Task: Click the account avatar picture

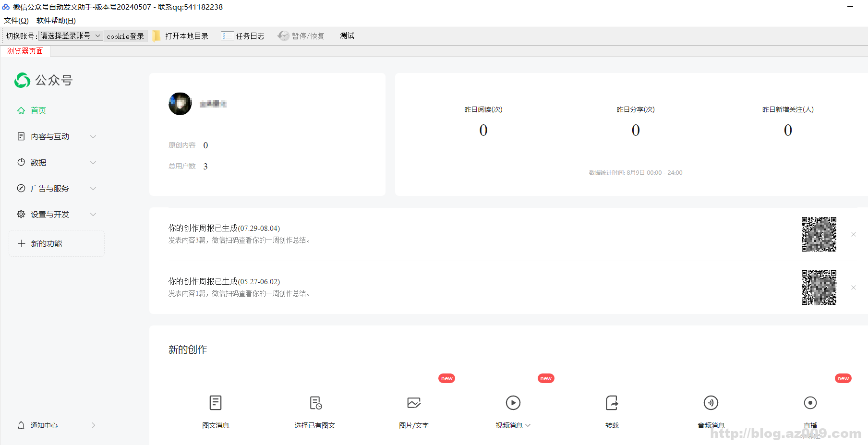Action: point(180,104)
